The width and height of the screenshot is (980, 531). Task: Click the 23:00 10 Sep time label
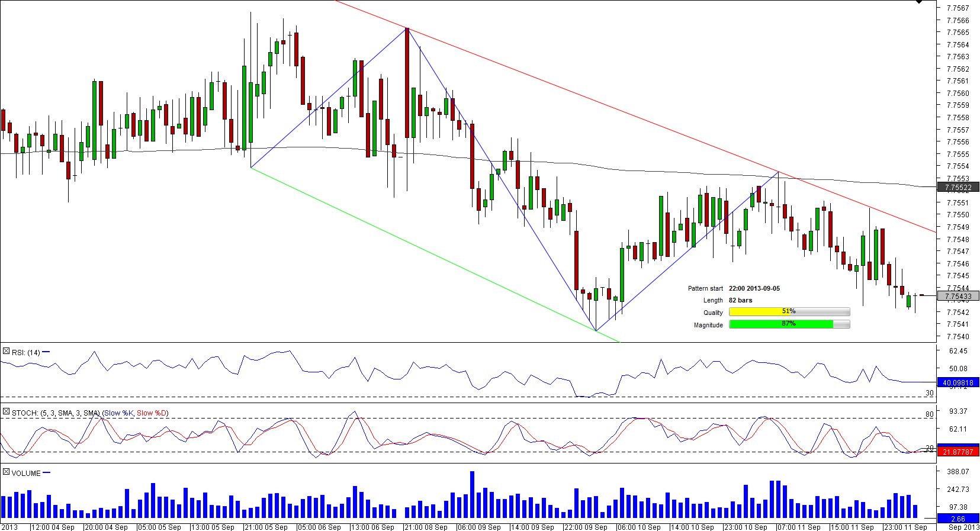click(x=746, y=527)
